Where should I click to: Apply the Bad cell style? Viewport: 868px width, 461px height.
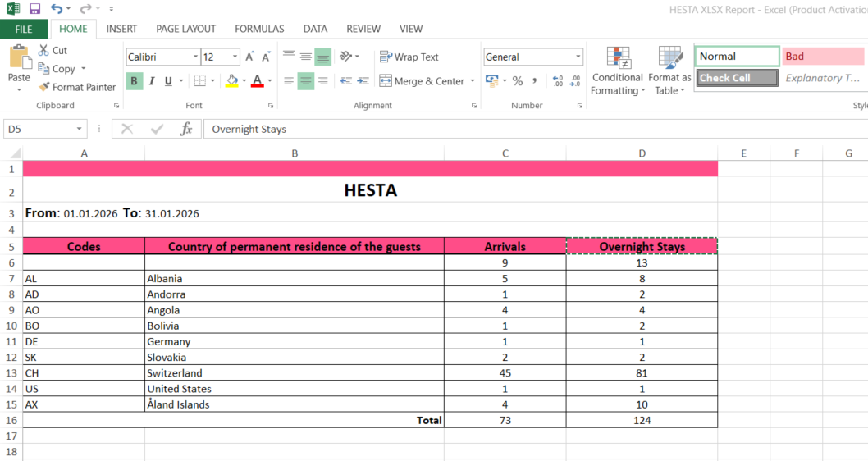[x=821, y=57]
